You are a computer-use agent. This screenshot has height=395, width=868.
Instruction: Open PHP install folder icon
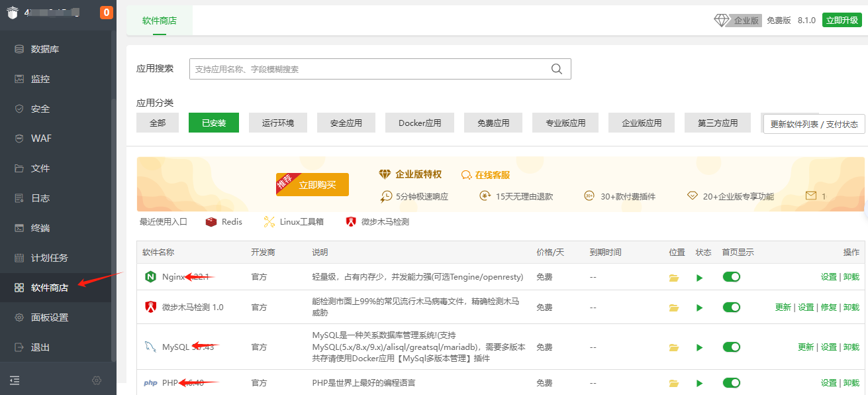pos(674,383)
